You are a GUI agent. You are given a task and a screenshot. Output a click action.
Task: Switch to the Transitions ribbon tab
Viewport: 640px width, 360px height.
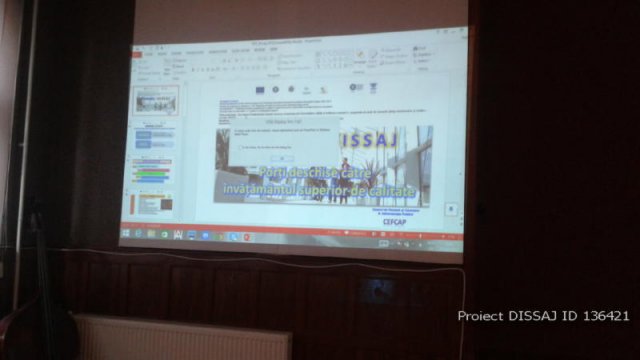(195, 53)
